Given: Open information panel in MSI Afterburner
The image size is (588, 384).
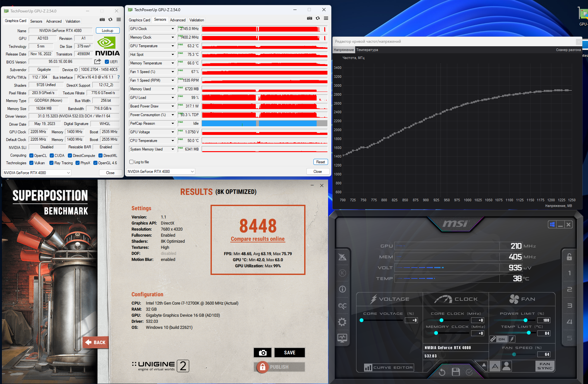Looking at the screenshot, I should (342, 289).
